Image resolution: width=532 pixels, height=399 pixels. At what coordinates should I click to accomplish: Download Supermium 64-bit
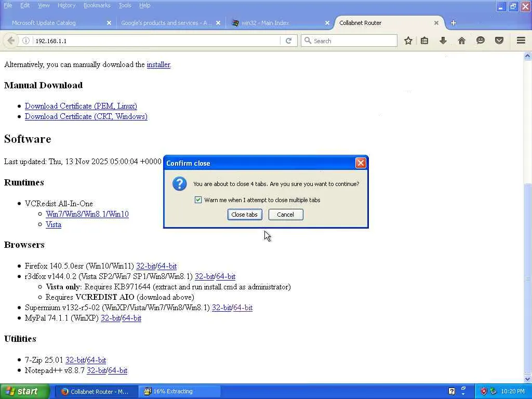tap(243, 308)
